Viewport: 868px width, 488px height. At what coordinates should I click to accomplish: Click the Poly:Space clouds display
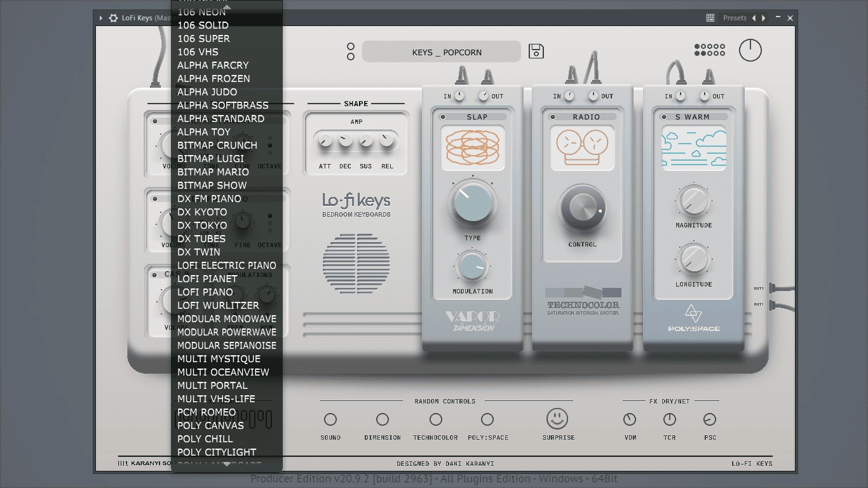(694, 147)
